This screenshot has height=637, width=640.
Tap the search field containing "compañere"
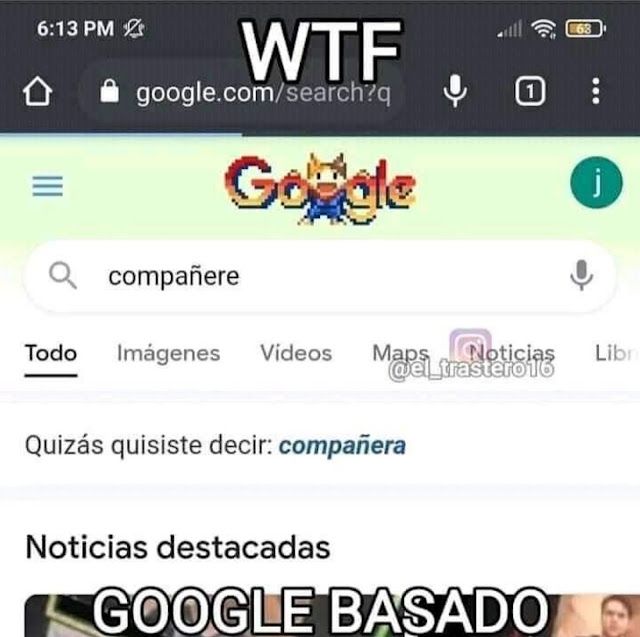pos(320,276)
